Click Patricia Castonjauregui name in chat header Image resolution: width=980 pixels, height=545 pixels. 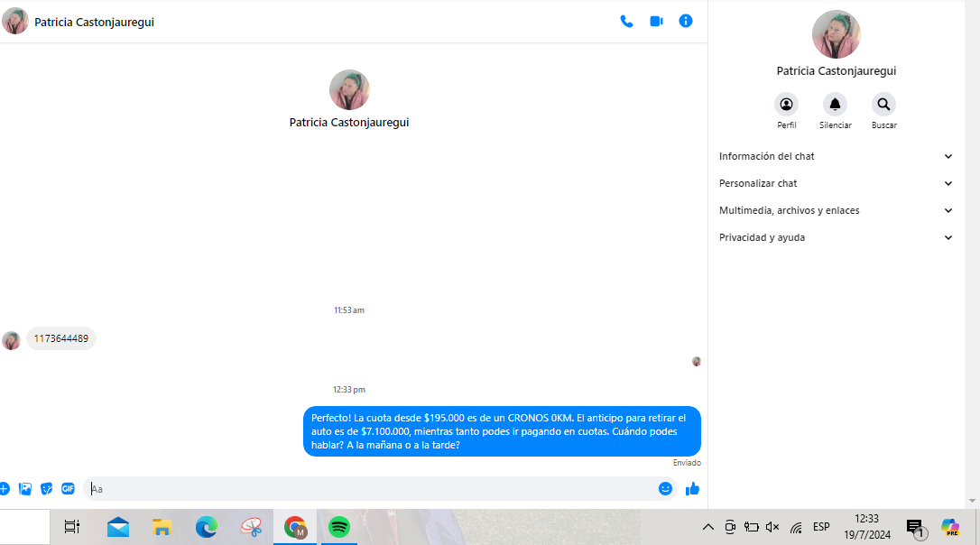(95, 22)
